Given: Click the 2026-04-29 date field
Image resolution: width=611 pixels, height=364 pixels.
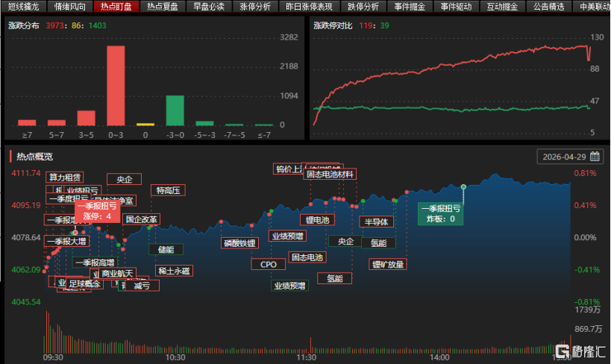Looking at the screenshot, I should [570, 157].
